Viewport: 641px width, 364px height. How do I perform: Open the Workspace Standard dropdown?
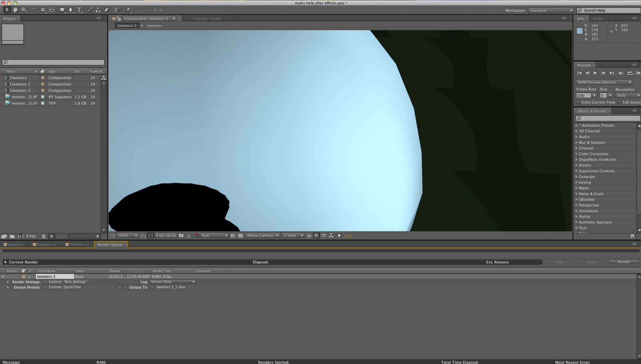pyautogui.click(x=551, y=10)
